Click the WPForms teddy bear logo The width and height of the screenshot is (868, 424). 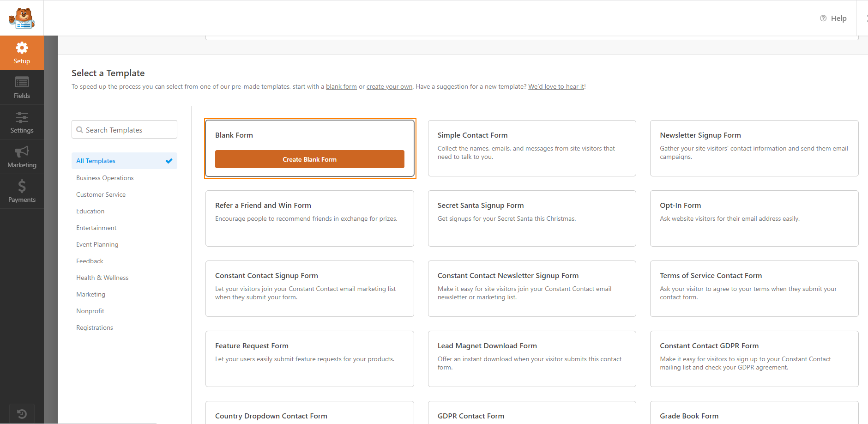click(x=22, y=18)
